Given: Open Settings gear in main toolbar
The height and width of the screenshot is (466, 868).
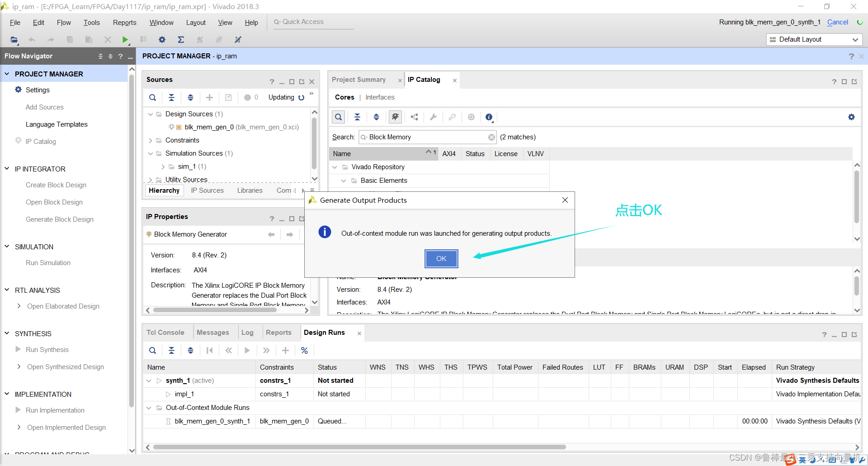Looking at the screenshot, I should [x=162, y=40].
